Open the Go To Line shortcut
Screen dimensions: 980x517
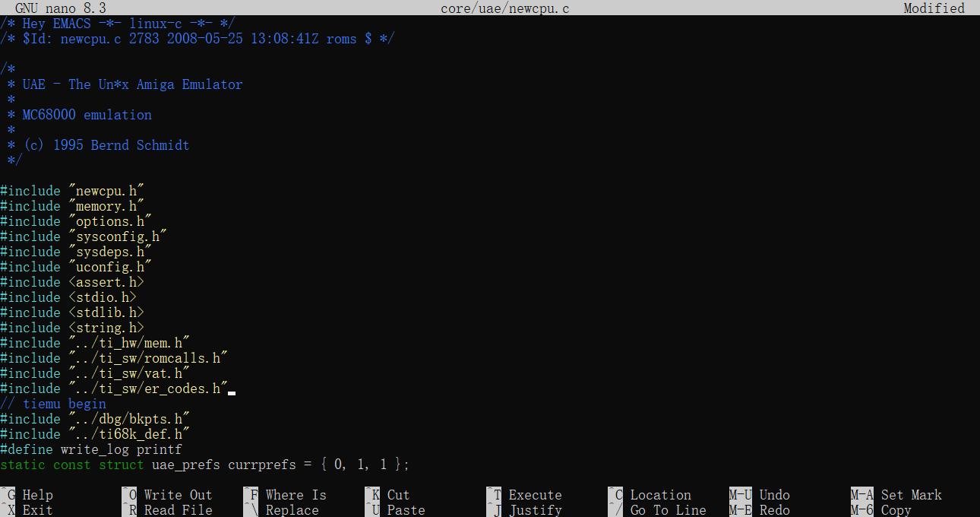click(x=668, y=510)
